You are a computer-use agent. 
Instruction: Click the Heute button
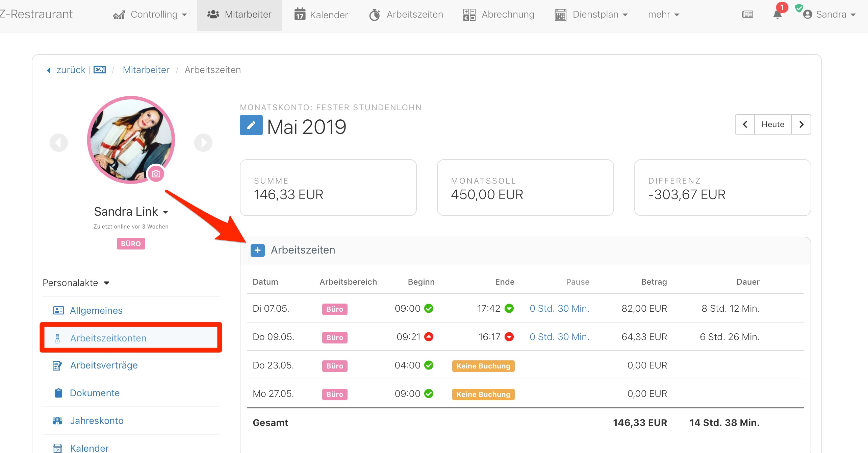click(773, 124)
